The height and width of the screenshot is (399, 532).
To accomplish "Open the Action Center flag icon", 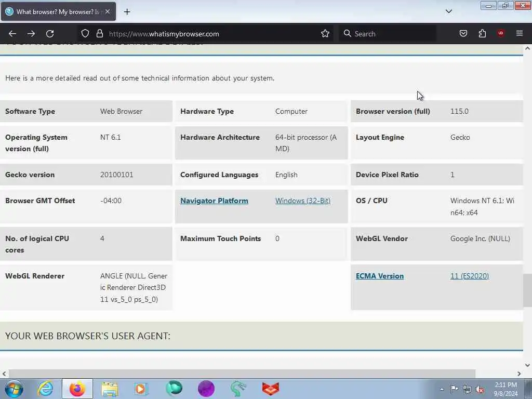I will 454,389.
